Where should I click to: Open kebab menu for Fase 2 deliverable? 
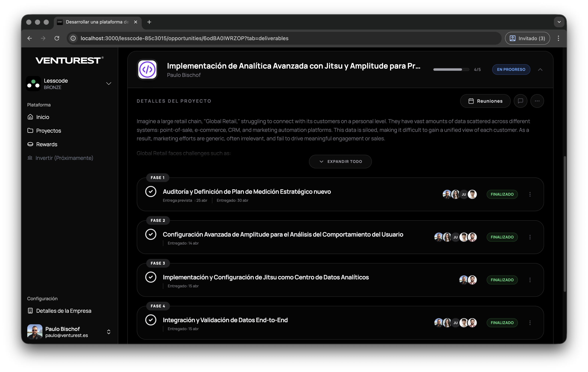coord(530,237)
